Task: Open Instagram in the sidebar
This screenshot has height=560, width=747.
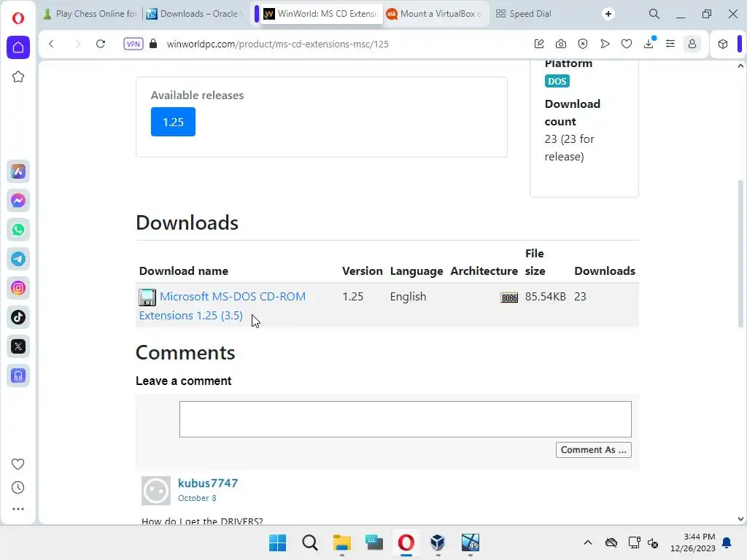Action: click(x=18, y=288)
